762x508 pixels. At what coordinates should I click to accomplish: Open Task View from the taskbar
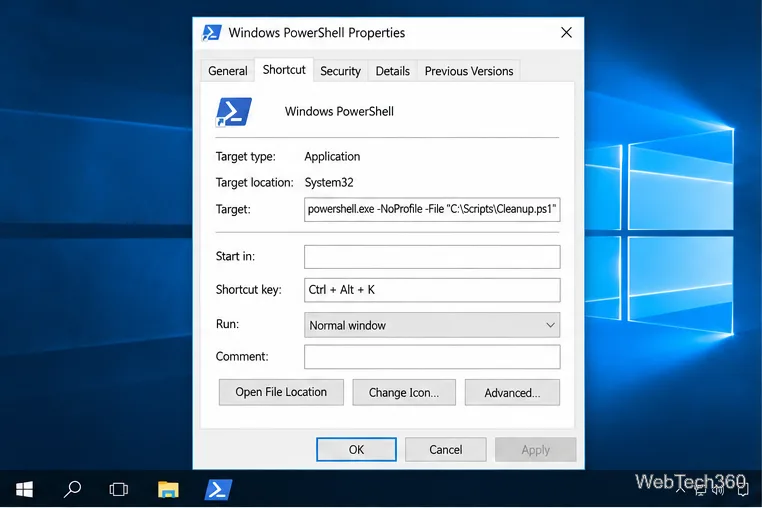click(x=119, y=489)
